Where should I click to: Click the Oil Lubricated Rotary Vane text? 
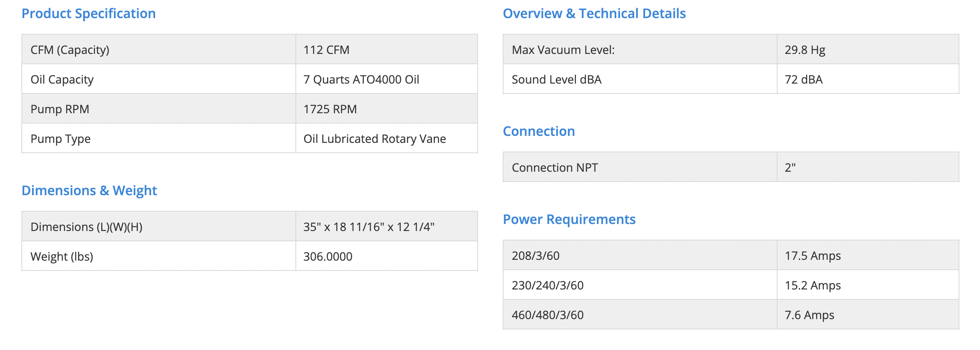pos(374,139)
